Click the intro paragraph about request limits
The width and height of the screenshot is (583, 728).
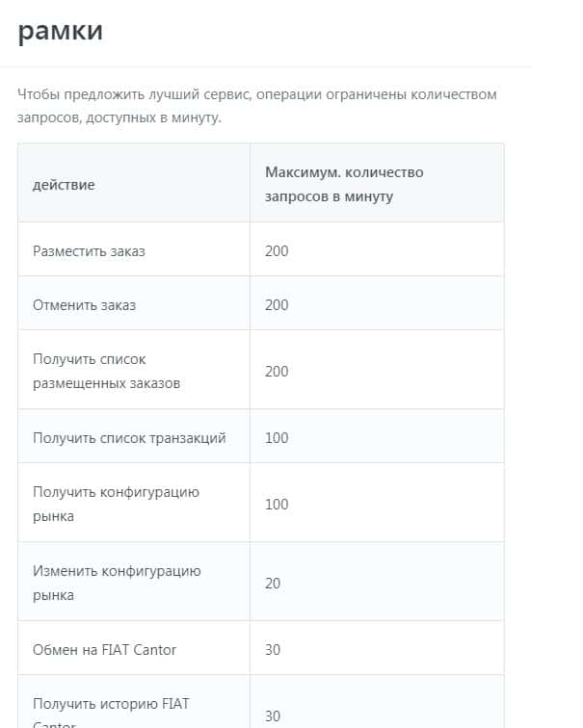pyautogui.click(x=256, y=106)
